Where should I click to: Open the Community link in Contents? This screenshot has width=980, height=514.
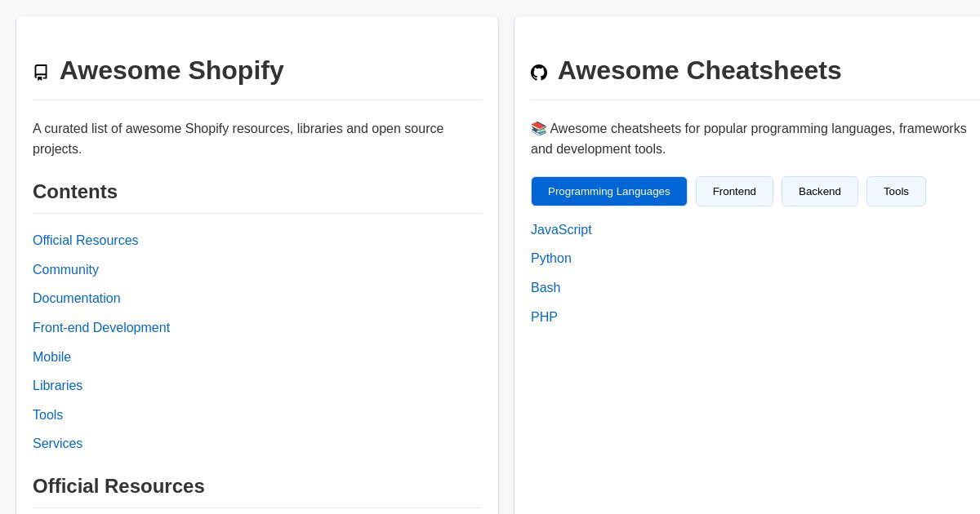click(x=65, y=270)
